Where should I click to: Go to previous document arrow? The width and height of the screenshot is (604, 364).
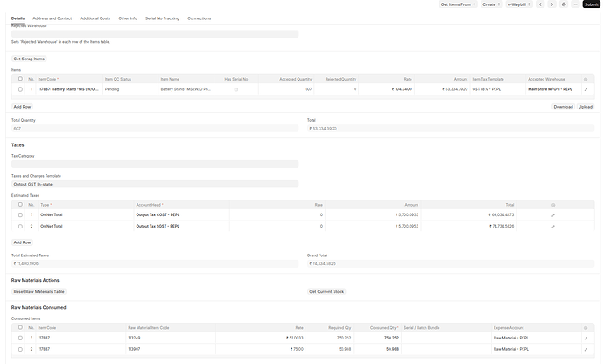point(541,4)
